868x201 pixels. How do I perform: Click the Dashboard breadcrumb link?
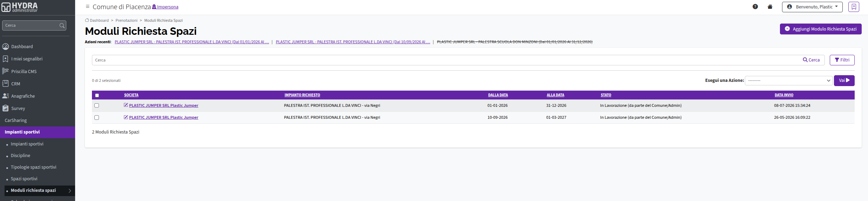point(99,20)
